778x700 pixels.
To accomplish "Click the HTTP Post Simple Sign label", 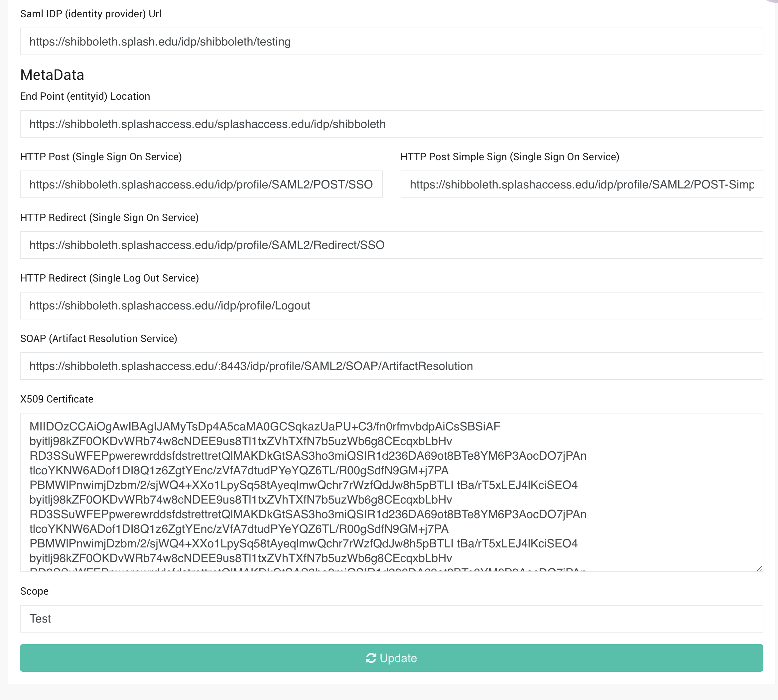I will pyautogui.click(x=509, y=157).
